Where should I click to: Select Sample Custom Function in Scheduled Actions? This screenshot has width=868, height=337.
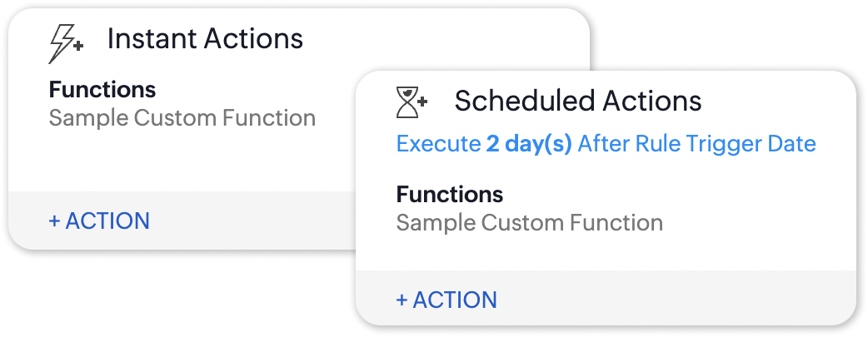(x=530, y=223)
